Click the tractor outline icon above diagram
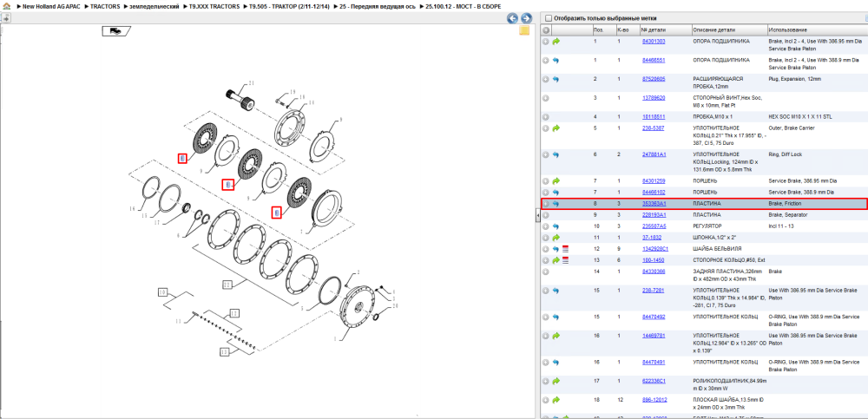Image resolution: width=868 pixels, height=419 pixels. click(116, 31)
